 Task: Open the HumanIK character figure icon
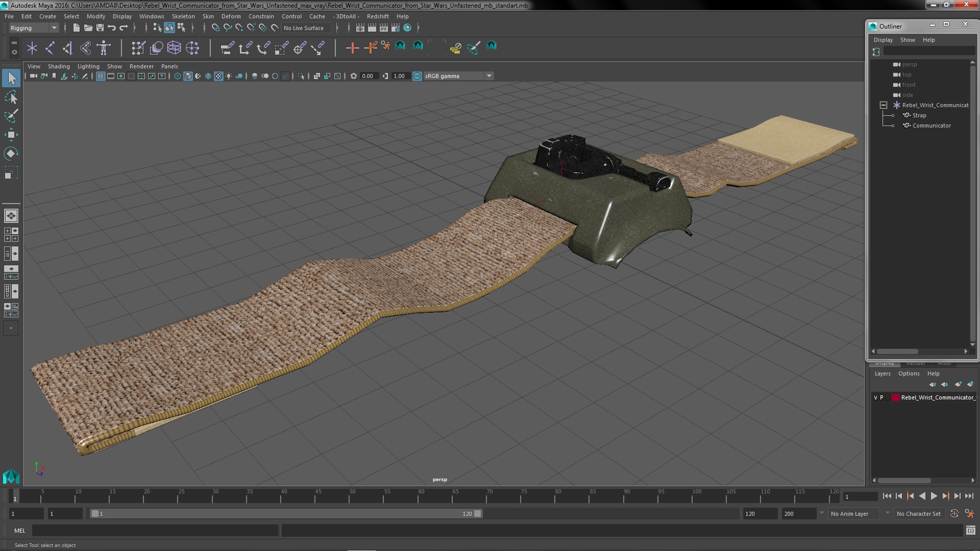point(104,48)
